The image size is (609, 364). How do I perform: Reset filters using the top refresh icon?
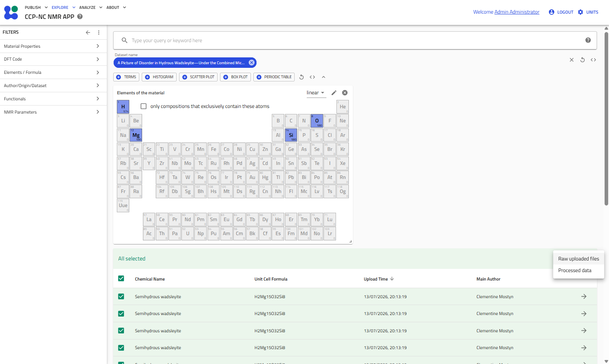(583, 60)
